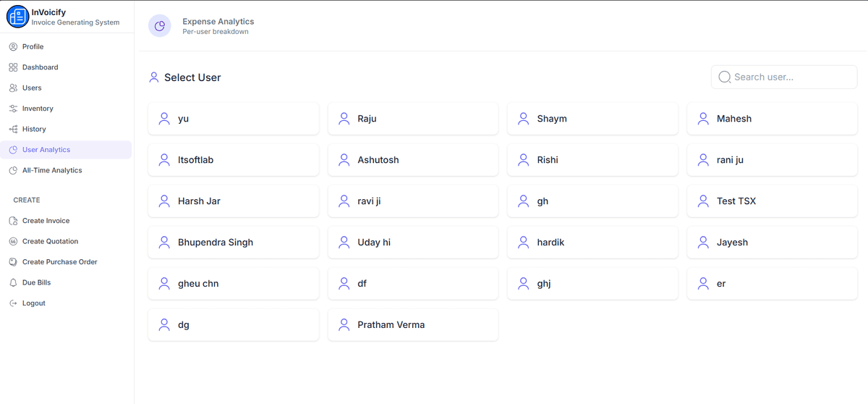Go to All-Time Analytics page
The height and width of the screenshot is (404, 868).
pyautogui.click(x=52, y=171)
